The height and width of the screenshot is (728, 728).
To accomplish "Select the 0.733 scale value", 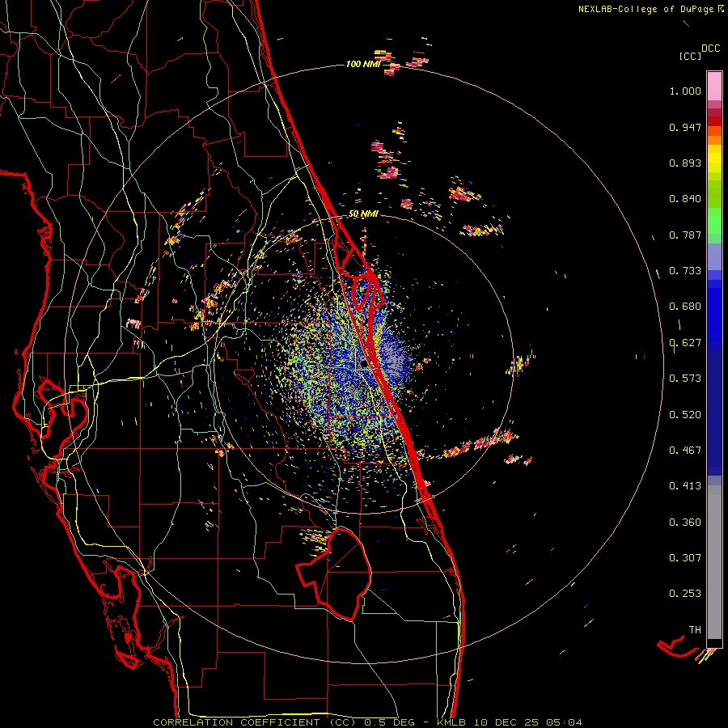I will [685, 271].
